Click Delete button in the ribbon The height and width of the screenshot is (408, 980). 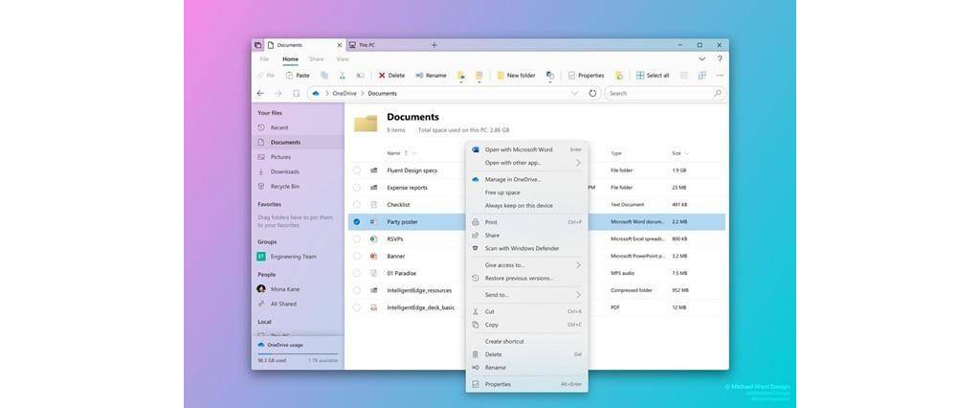[x=391, y=75]
